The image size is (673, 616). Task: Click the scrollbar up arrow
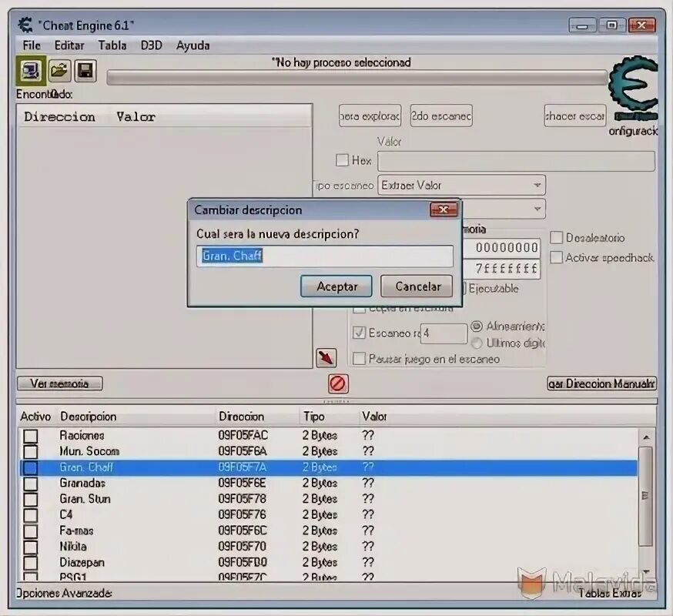click(646, 437)
